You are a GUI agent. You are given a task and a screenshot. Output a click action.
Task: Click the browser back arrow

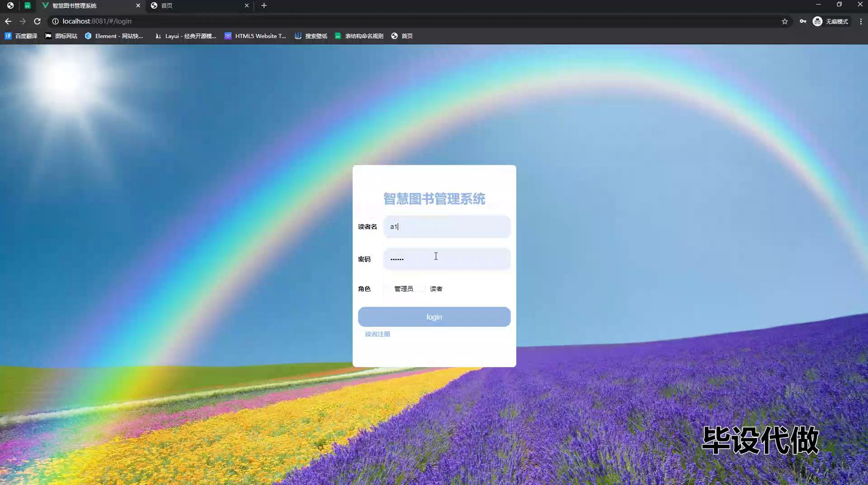click(8, 21)
